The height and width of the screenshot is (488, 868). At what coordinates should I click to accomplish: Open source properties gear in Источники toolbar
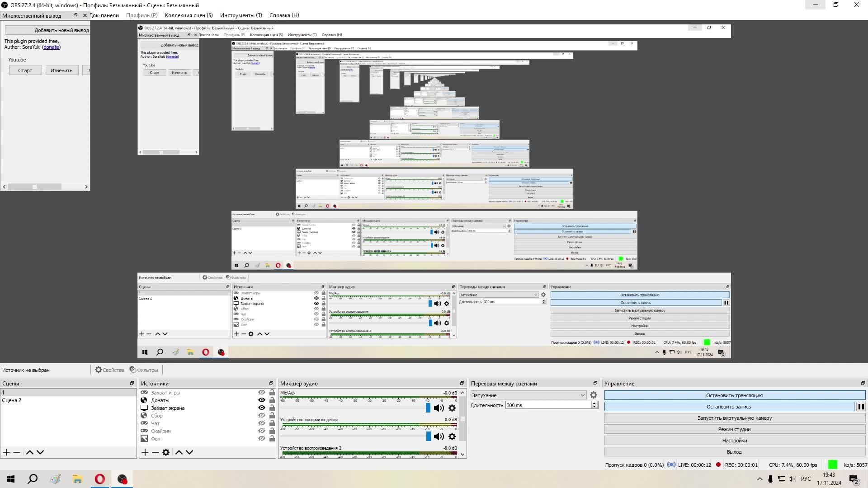(x=166, y=452)
